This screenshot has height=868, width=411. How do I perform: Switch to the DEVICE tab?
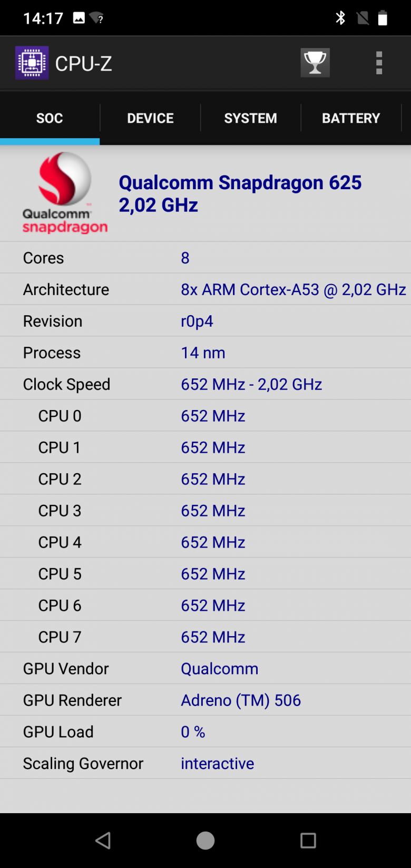click(150, 118)
